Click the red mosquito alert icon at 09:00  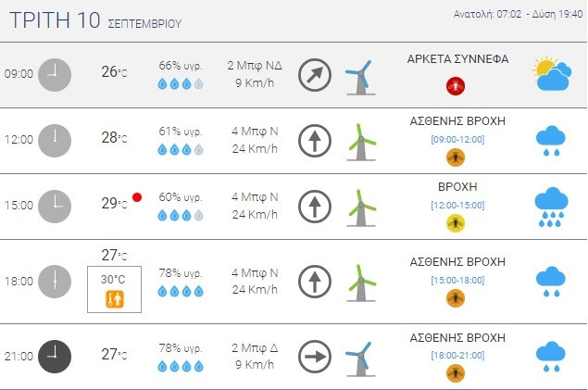pos(456,86)
